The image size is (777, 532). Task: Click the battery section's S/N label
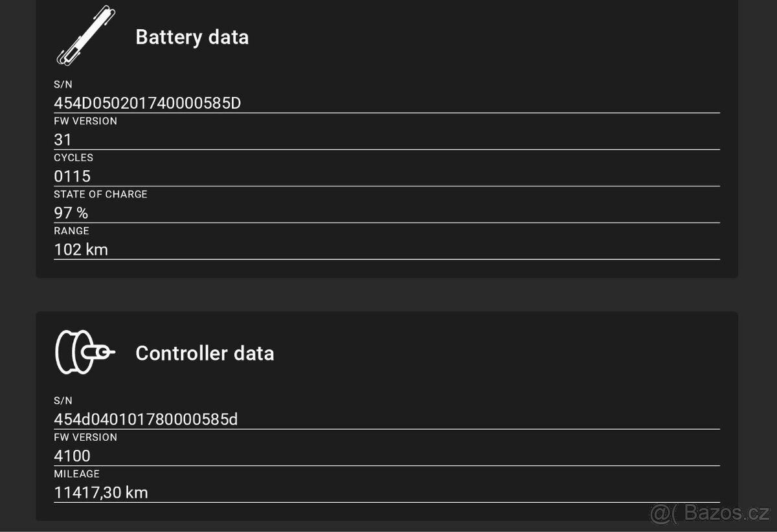[63, 84]
